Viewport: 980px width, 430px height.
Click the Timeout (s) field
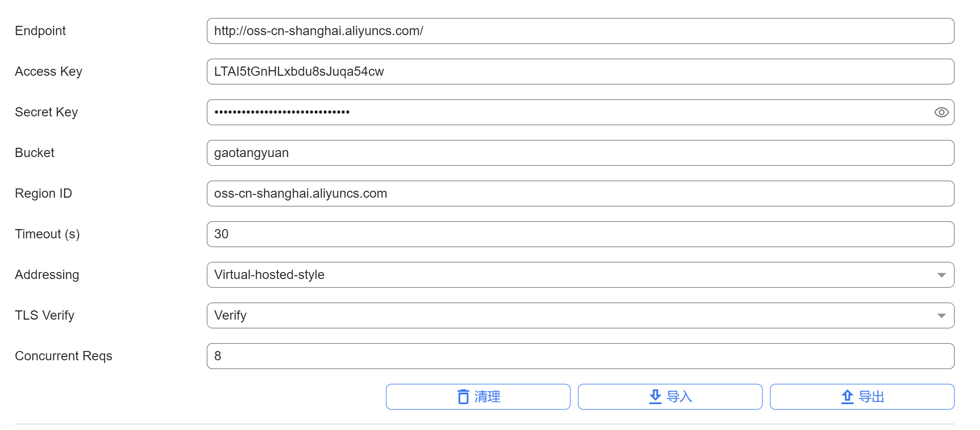[x=580, y=234]
